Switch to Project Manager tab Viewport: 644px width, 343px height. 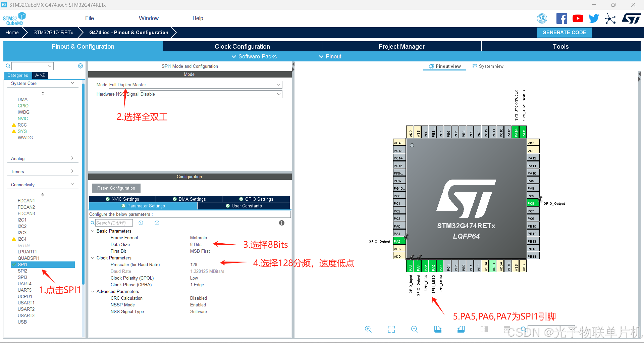coord(401,46)
